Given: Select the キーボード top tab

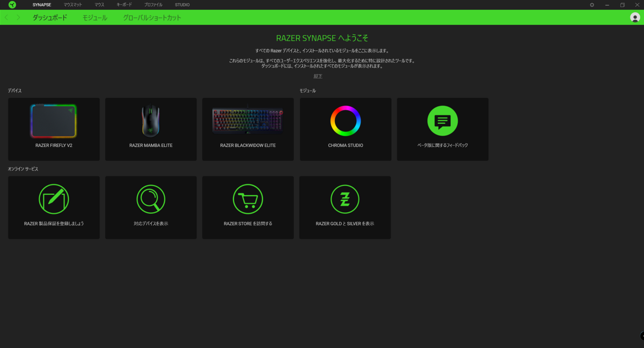Looking at the screenshot, I should click(124, 5).
